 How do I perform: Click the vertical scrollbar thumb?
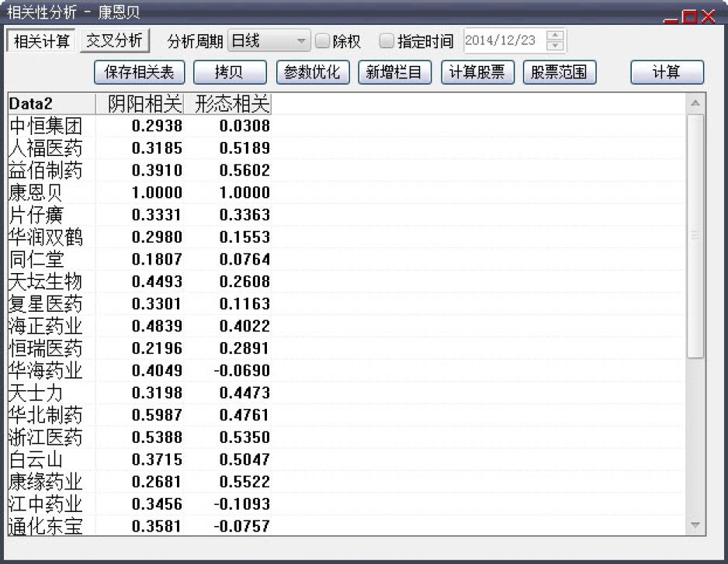pos(695,236)
